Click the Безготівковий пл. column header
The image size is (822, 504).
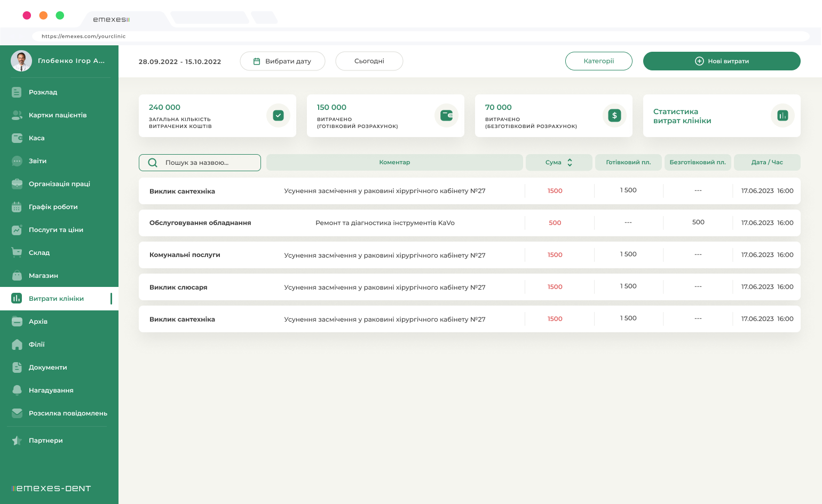(698, 163)
